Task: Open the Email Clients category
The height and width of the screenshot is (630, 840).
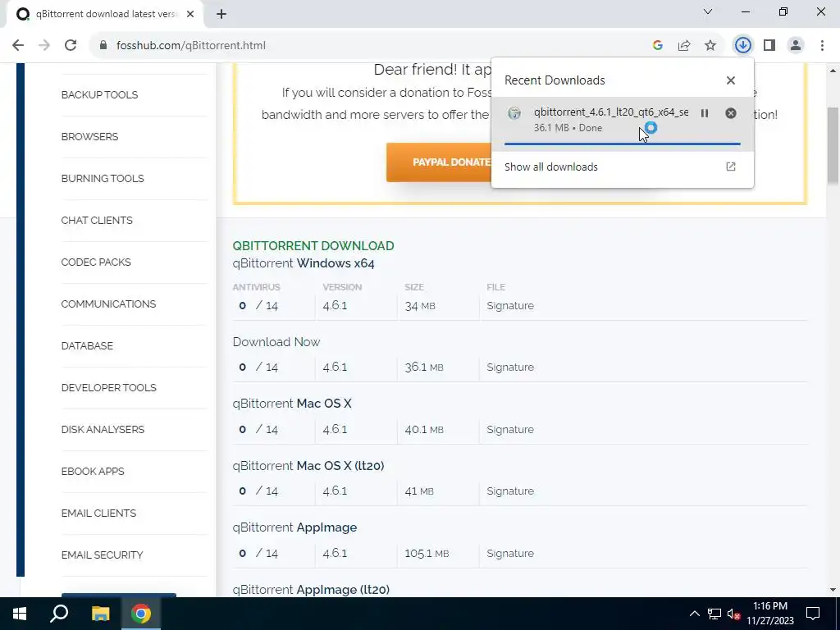Action: [x=98, y=513]
